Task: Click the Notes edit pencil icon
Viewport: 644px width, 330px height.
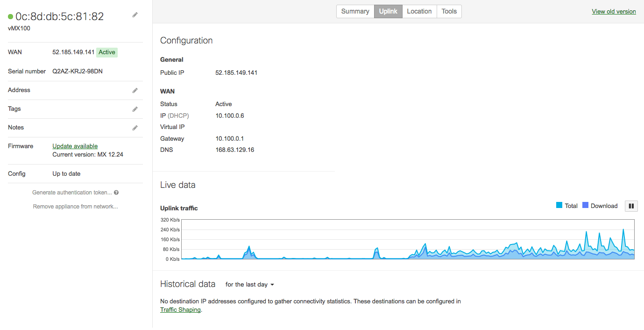Action: pyautogui.click(x=135, y=128)
